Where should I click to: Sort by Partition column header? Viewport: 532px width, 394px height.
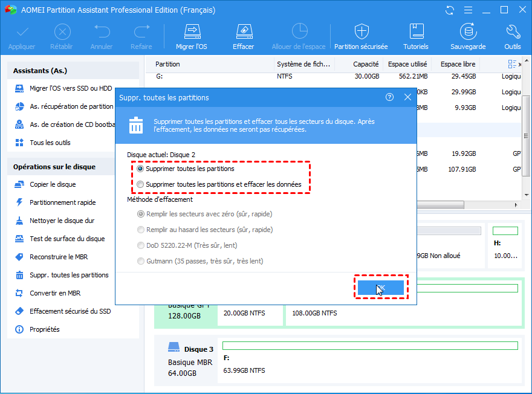[x=167, y=64]
